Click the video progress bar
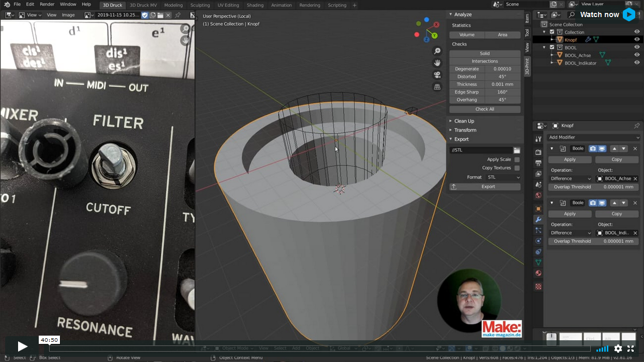644x362 pixels. point(320,349)
